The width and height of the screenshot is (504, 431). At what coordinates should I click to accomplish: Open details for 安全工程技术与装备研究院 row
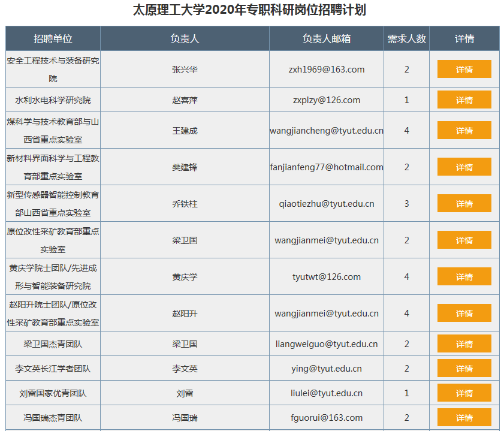point(464,69)
